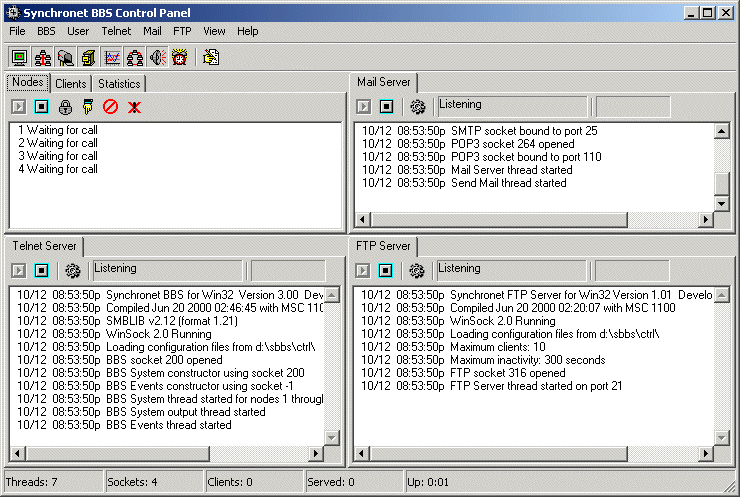Click the alarm clock icon in main toolbar

pos(179,58)
